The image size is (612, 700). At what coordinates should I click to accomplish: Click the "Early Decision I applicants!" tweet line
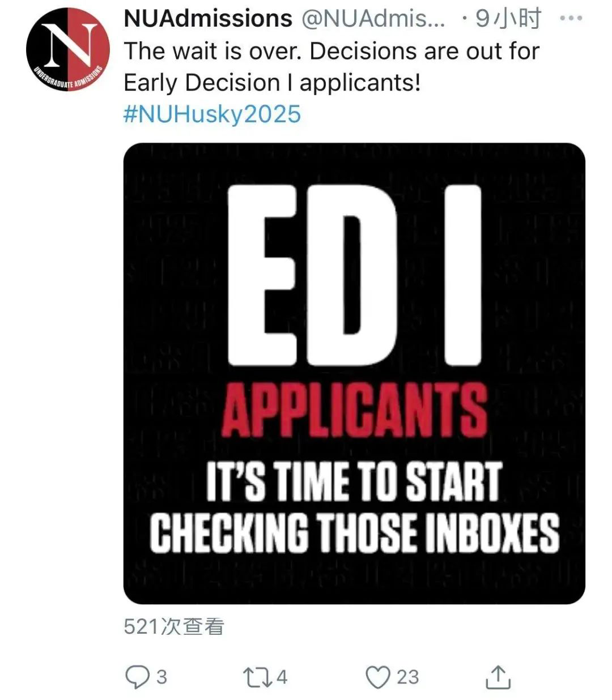click(x=272, y=83)
